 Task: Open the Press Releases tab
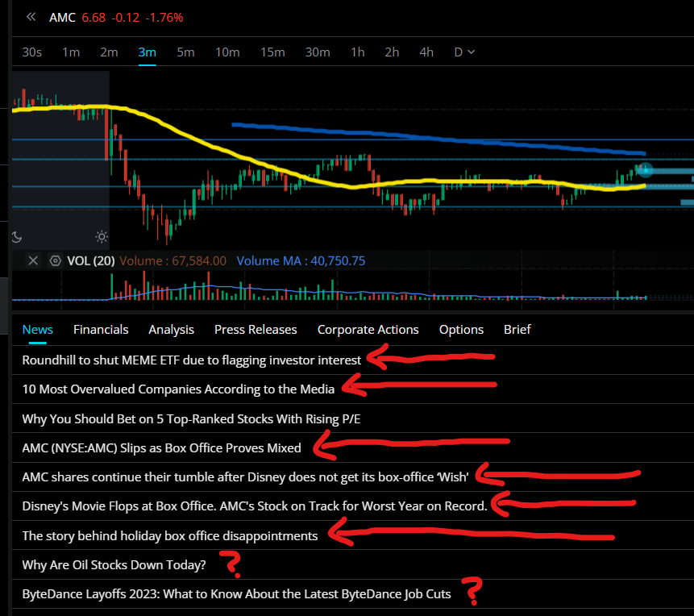pos(256,330)
